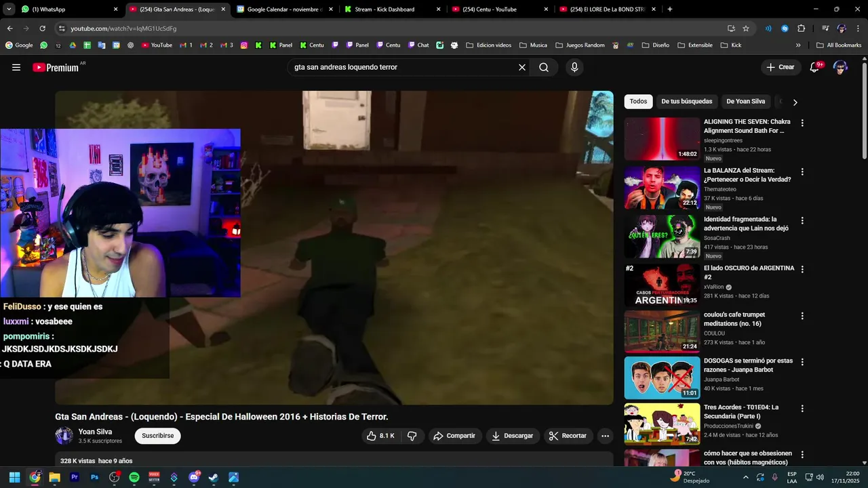Select the Todos filter chip
The image size is (868, 488).
coord(638,102)
